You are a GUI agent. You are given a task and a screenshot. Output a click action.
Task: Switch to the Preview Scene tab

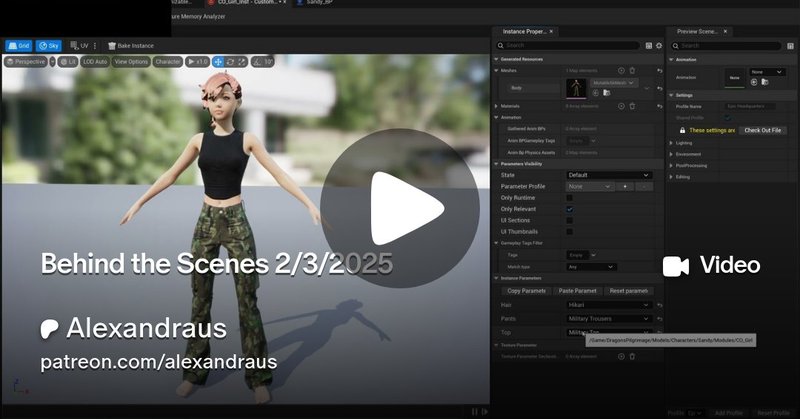[x=697, y=32]
